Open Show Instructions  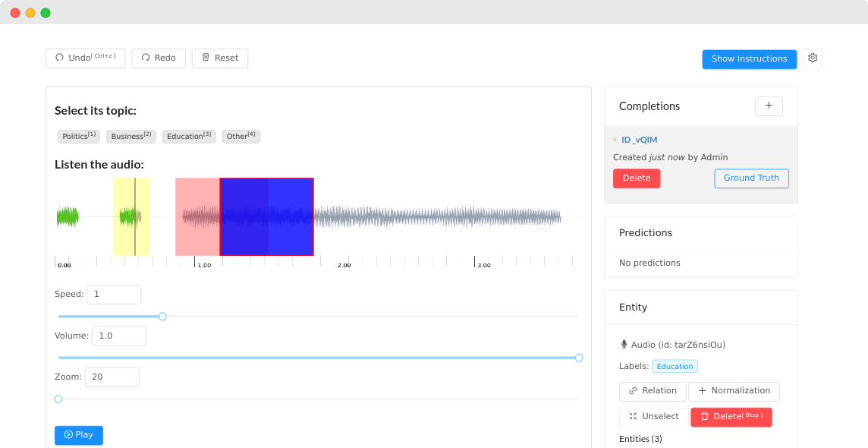[x=749, y=59]
